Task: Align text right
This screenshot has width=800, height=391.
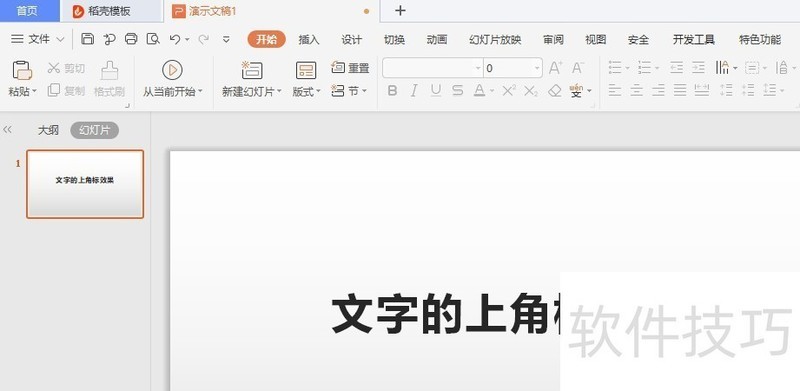Action: point(658,91)
